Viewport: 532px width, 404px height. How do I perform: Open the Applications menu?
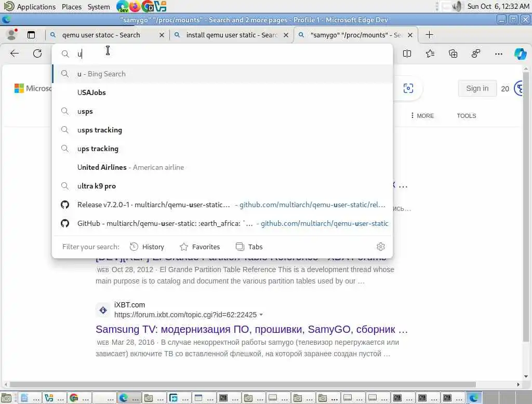point(36,6)
